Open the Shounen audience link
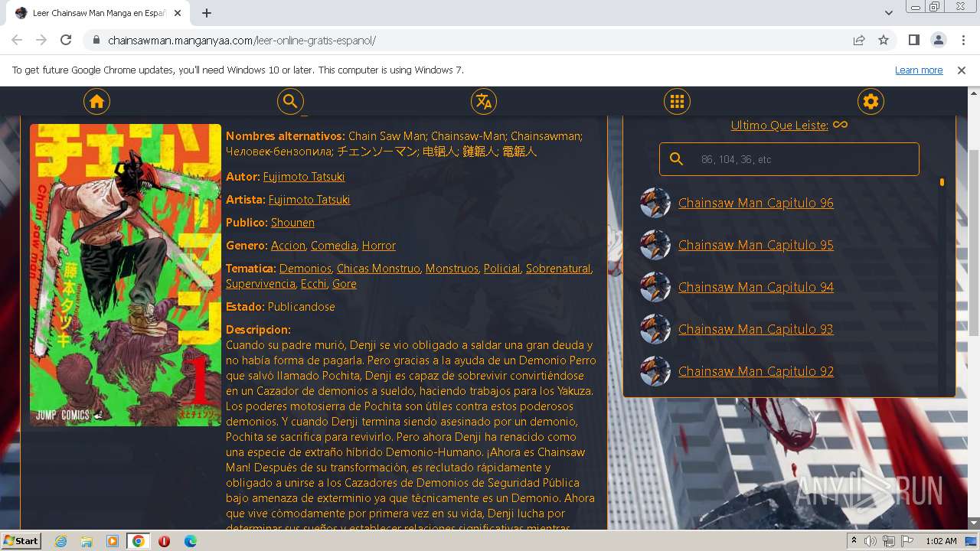This screenshot has width=980, height=551. pyautogui.click(x=292, y=222)
